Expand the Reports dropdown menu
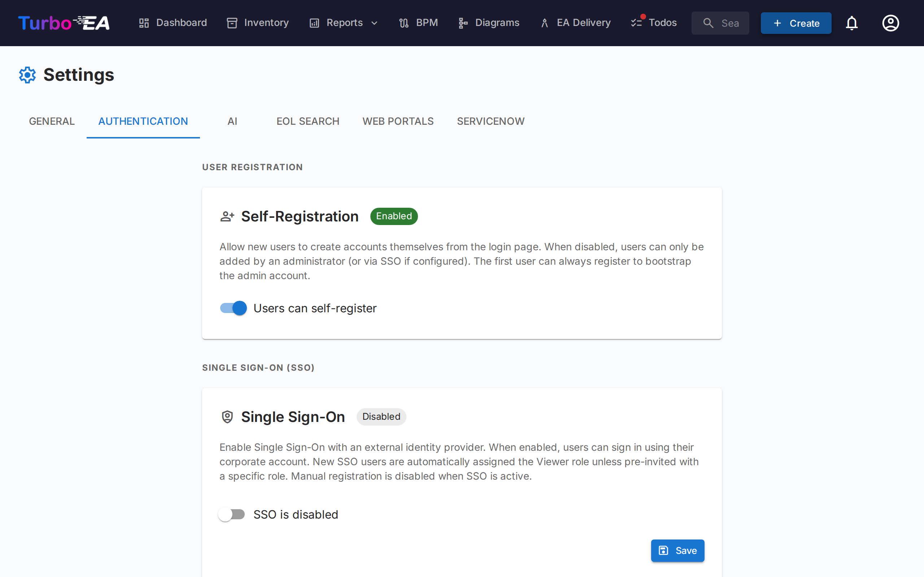The height and width of the screenshot is (577, 924). tap(343, 23)
